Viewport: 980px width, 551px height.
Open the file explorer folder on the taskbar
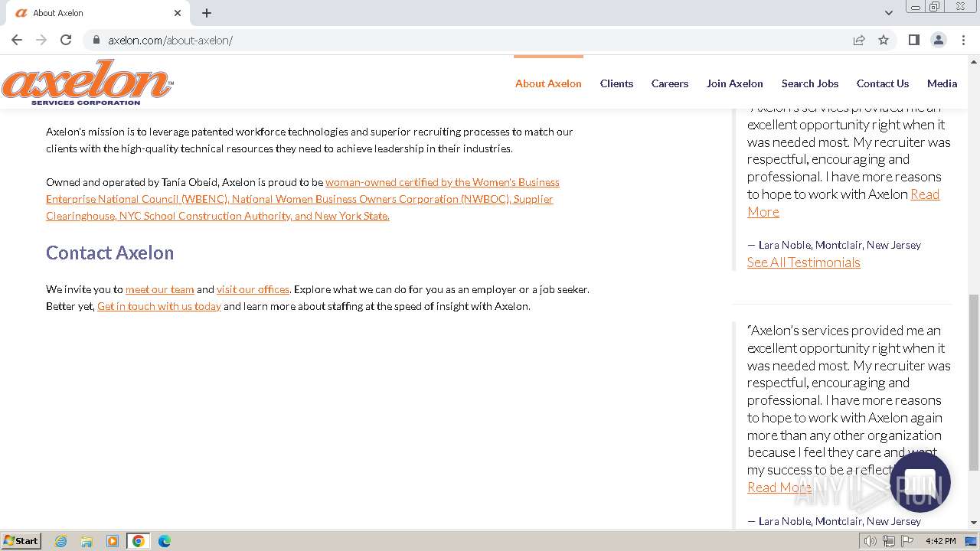click(x=87, y=541)
